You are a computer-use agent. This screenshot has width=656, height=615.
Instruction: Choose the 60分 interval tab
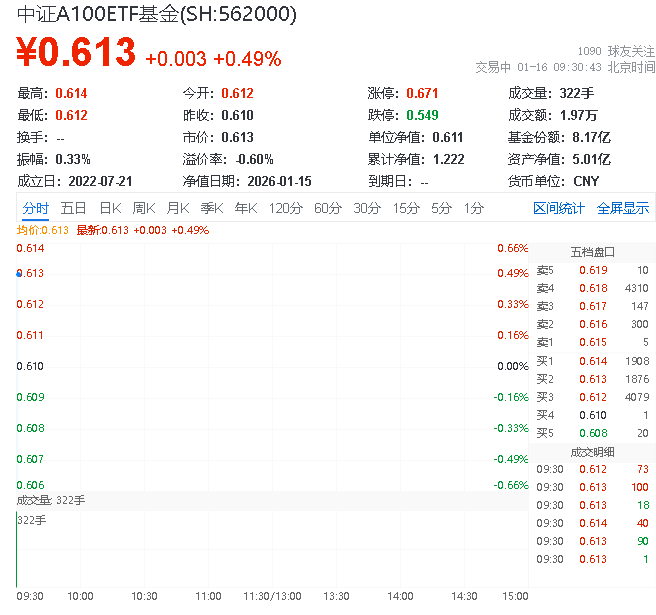coord(327,208)
